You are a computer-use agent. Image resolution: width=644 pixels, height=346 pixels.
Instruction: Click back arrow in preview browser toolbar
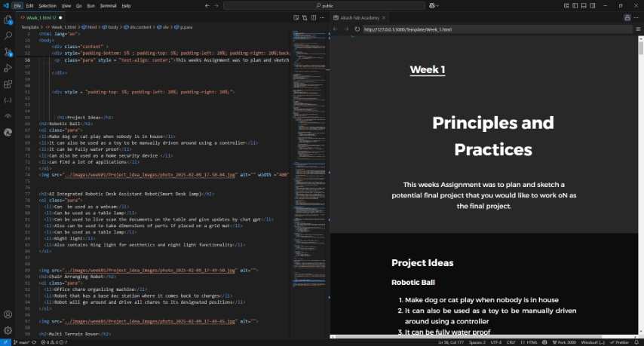pyautogui.click(x=335, y=29)
